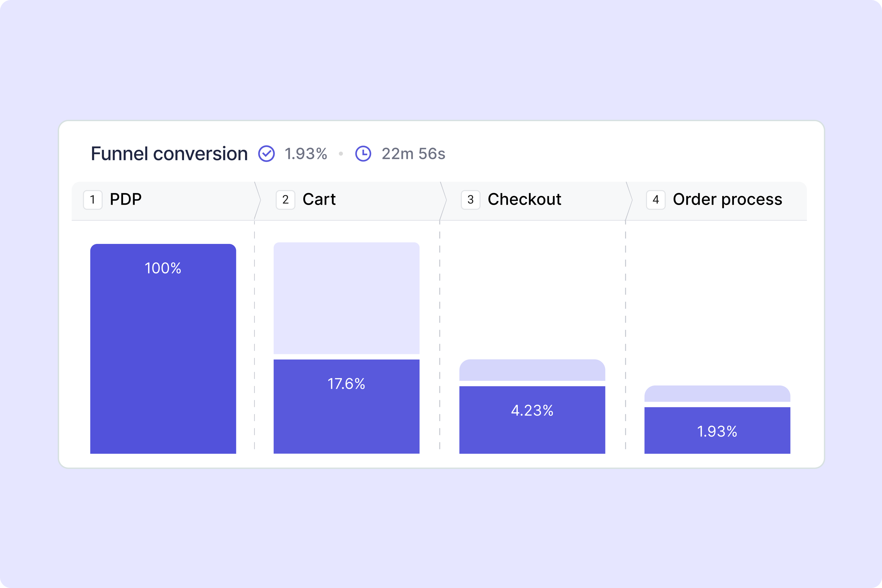Image resolution: width=882 pixels, height=588 pixels.
Task: Click the 1.93% Order process bar
Action: (717, 430)
